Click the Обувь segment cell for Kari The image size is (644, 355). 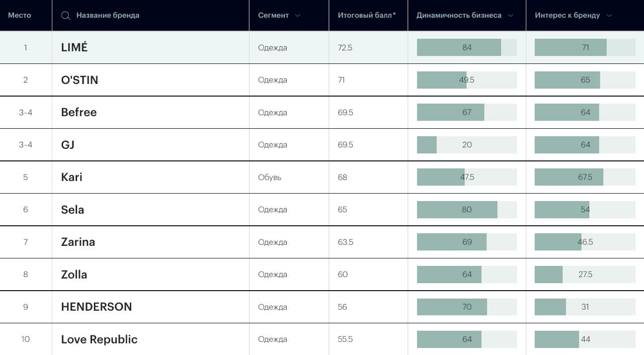[x=270, y=178]
